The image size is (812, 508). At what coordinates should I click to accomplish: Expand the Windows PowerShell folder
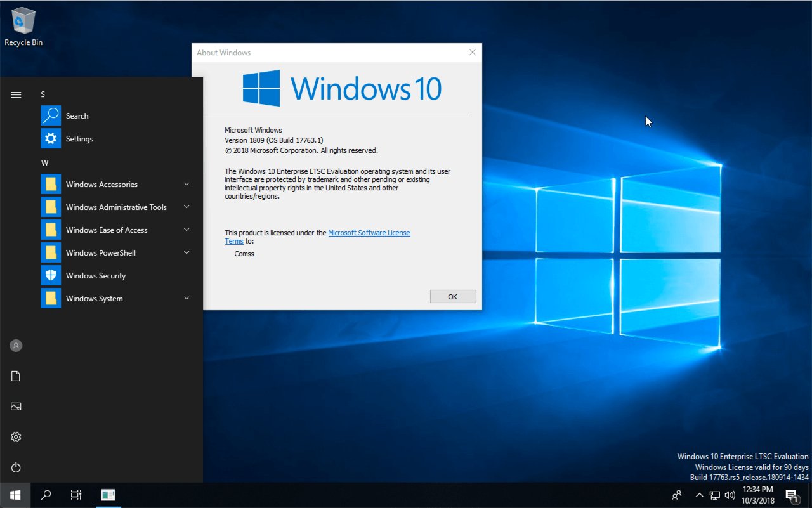pyautogui.click(x=117, y=253)
